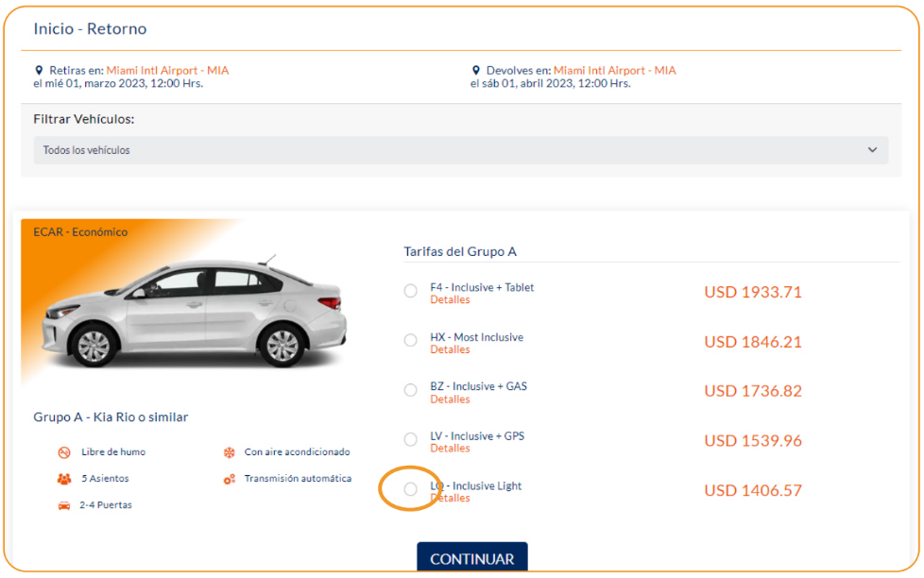This screenshot has width=924, height=578.
Task: Select the HX - Most Inclusive rate
Action: 410,340
